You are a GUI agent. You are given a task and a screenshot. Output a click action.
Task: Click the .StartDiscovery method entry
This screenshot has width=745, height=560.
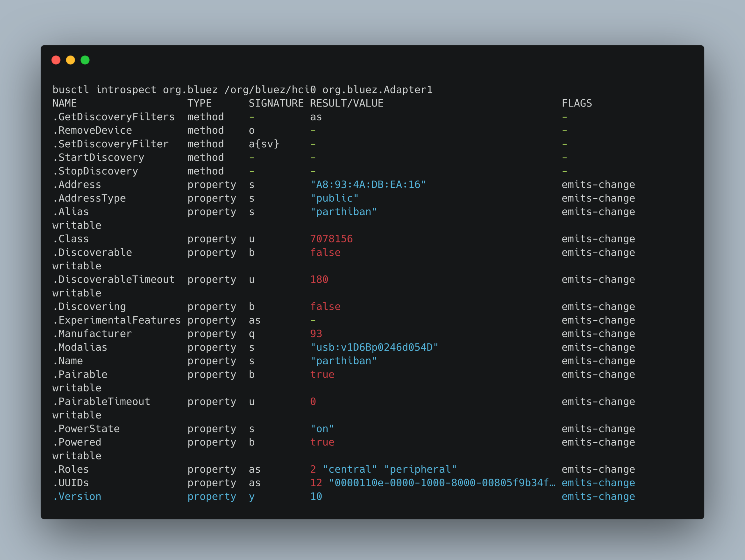[98, 157]
